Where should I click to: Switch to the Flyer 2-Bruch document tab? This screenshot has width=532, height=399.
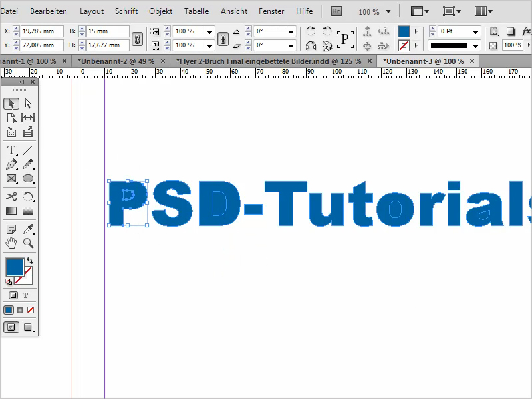(266, 60)
